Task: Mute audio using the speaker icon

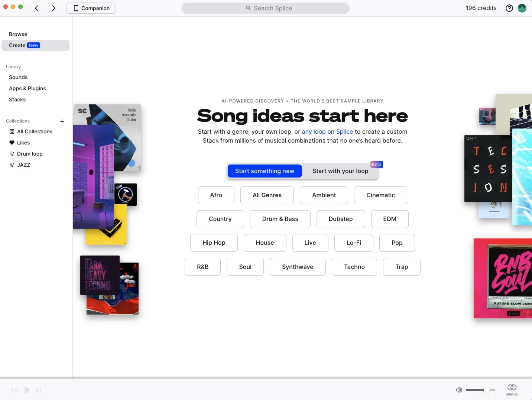Action: [459, 390]
